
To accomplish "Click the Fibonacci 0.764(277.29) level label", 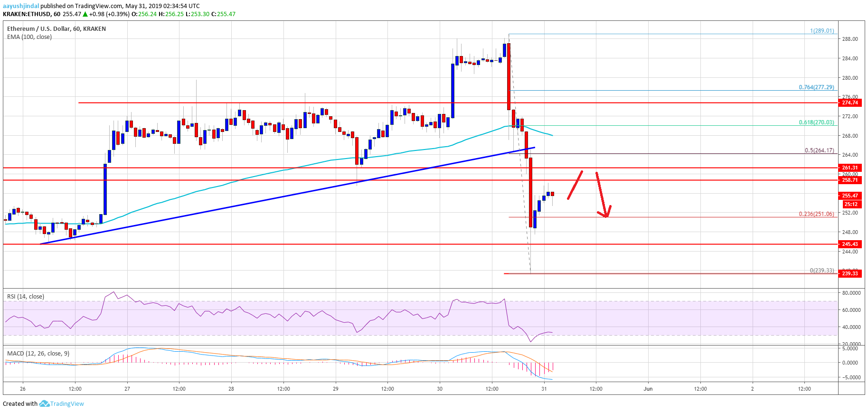I will [816, 87].
